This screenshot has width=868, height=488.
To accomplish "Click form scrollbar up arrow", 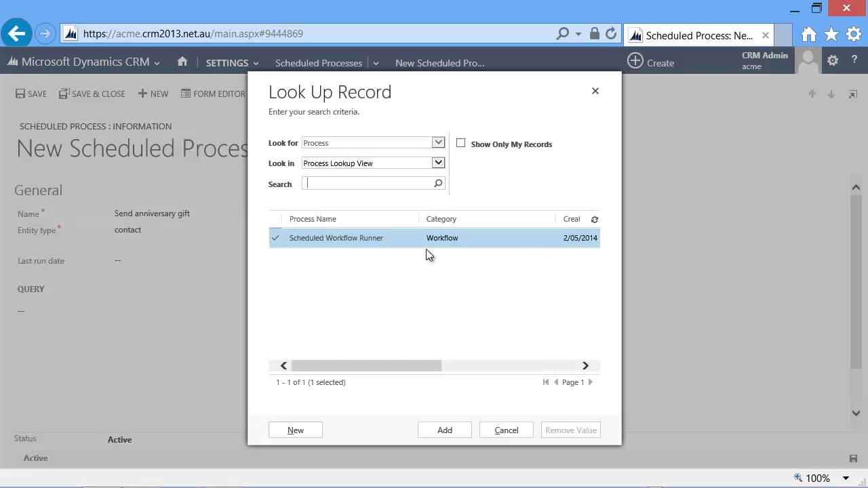I will point(856,187).
